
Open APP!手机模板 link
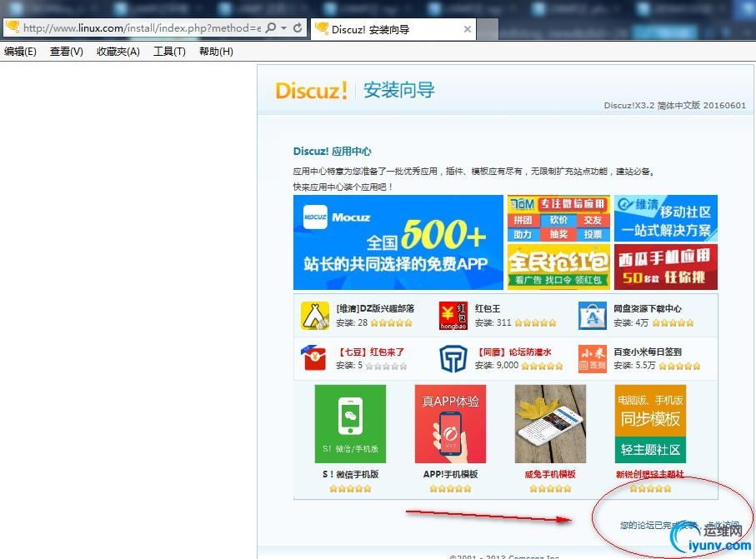click(x=450, y=474)
